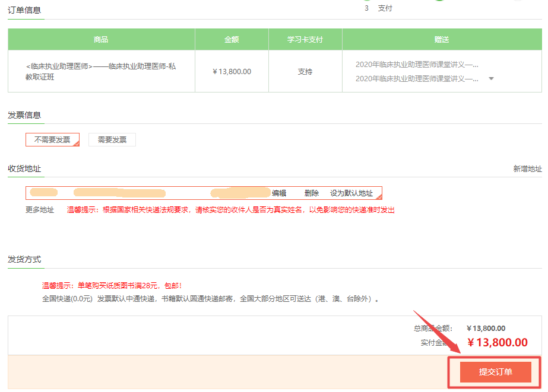The image size is (548, 392).
Task: Click the 订单信息 section heading
Action: click(24, 10)
